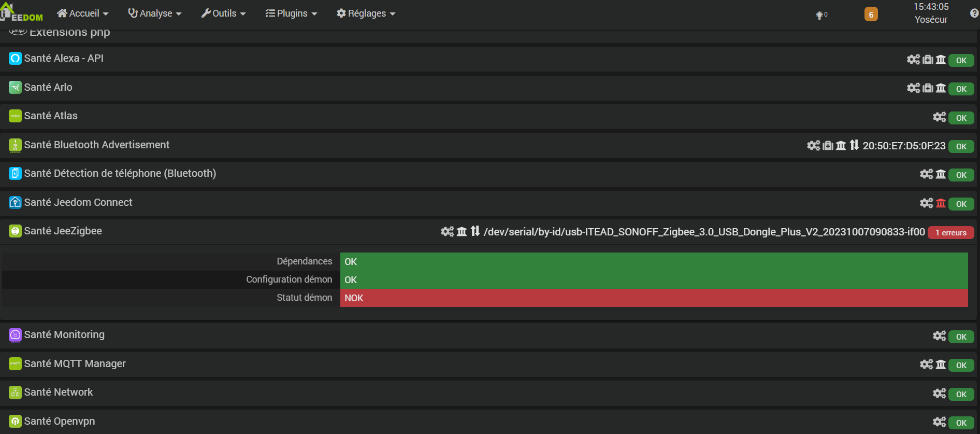Image resolution: width=980 pixels, height=434 pixels.
Task: Open the orange 6 notifications badge
Action: (871, 15)
